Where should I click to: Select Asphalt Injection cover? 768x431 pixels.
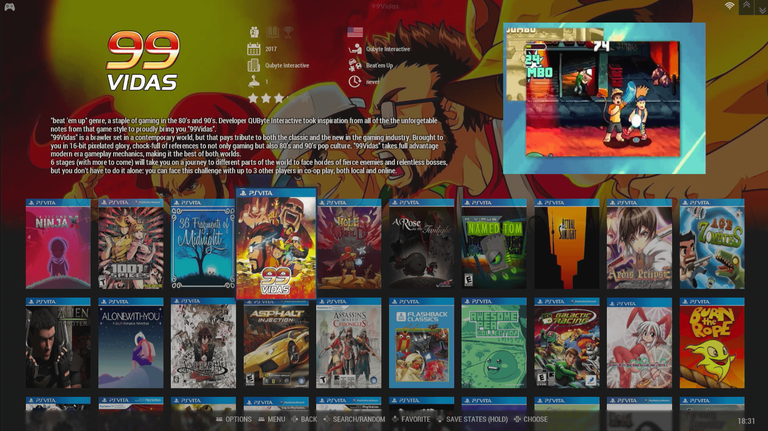pyautogui.click(x=276, y=343)
